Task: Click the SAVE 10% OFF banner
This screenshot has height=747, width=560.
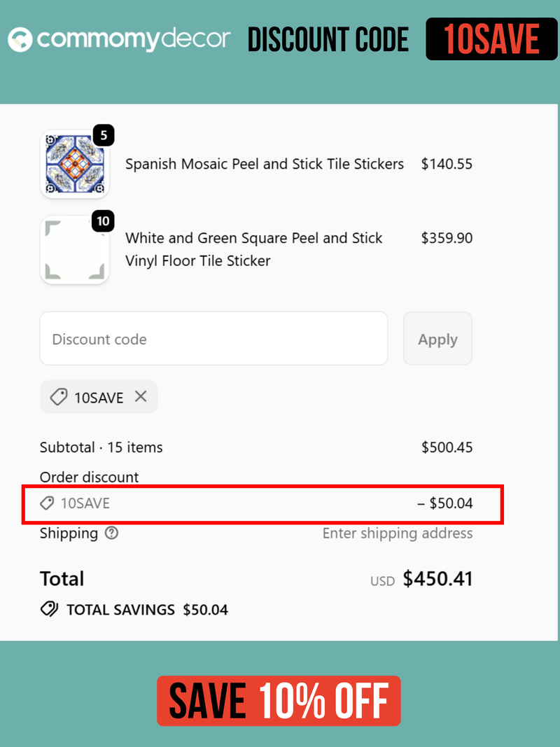Action: 279,701
